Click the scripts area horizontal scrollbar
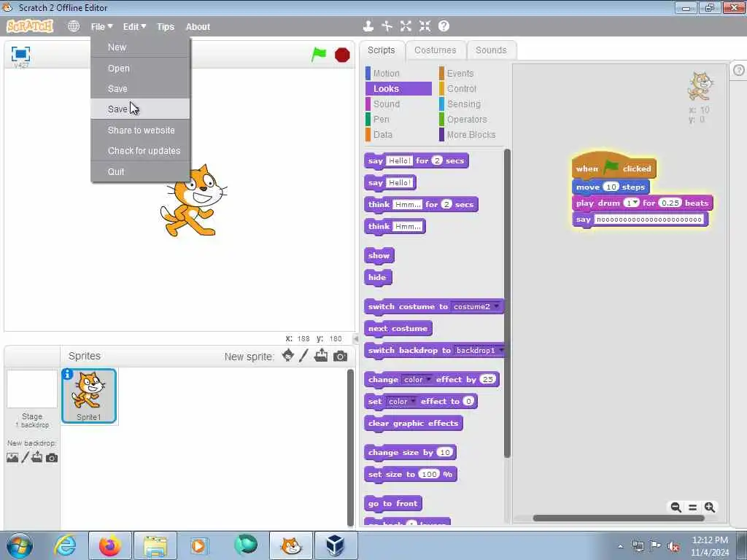Image resolution: width=747 pixels, height=560 pixels. point(619,518)
